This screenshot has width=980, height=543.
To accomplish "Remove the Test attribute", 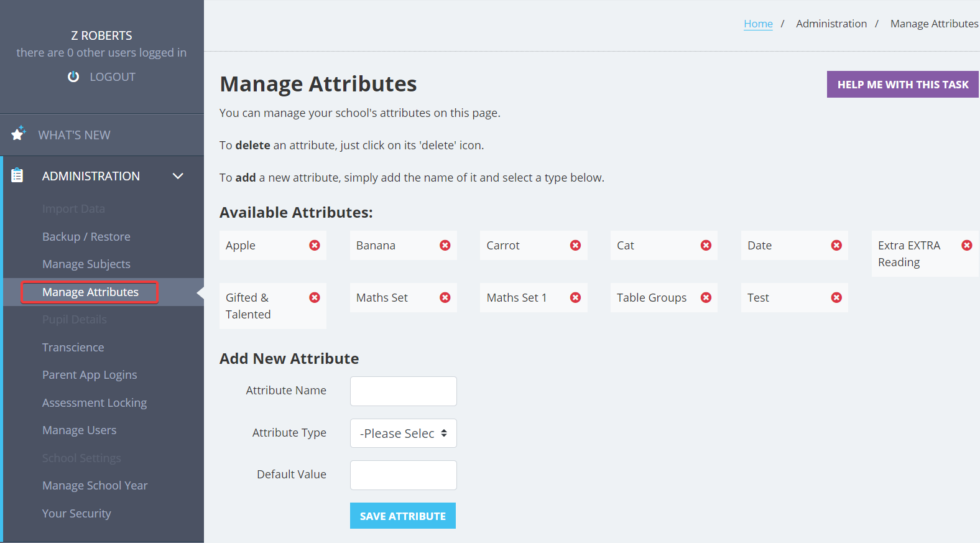I will click(x=836, y=298).
